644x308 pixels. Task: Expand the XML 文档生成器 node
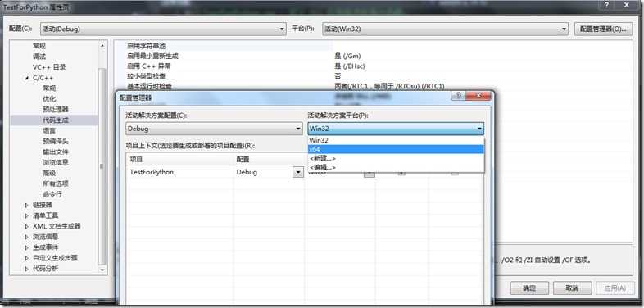tap(27, 226)
